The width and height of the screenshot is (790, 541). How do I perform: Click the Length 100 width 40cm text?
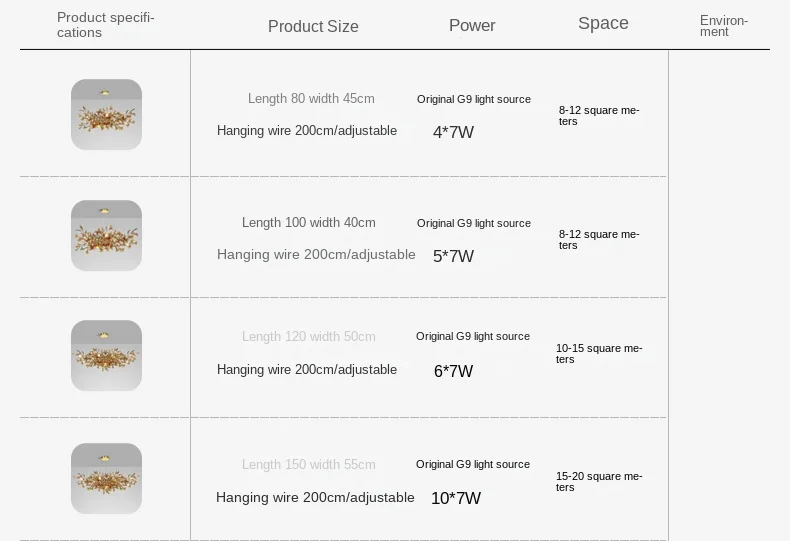tap(309, 222)
